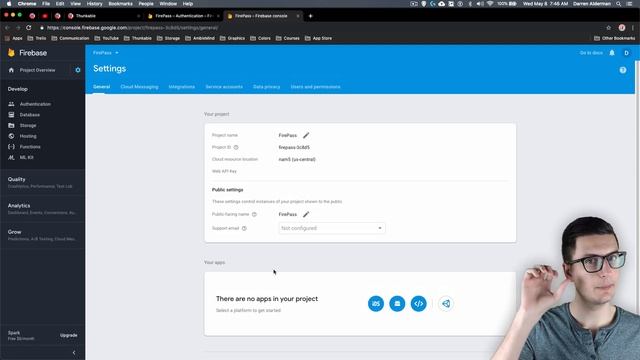
Task: Switch to FirePass Authentication browser tab
Action: tap(184, 16)
